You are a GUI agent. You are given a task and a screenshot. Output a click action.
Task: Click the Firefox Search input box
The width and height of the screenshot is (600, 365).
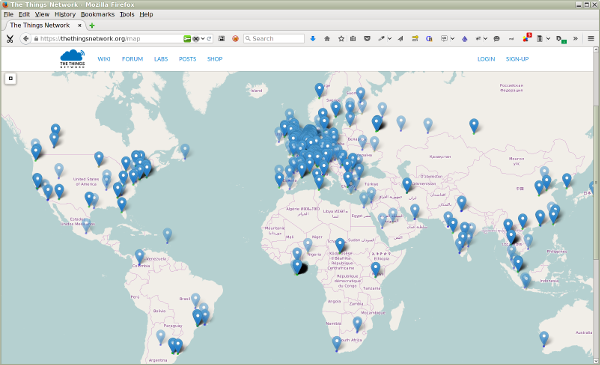click(x=274, y=39)
